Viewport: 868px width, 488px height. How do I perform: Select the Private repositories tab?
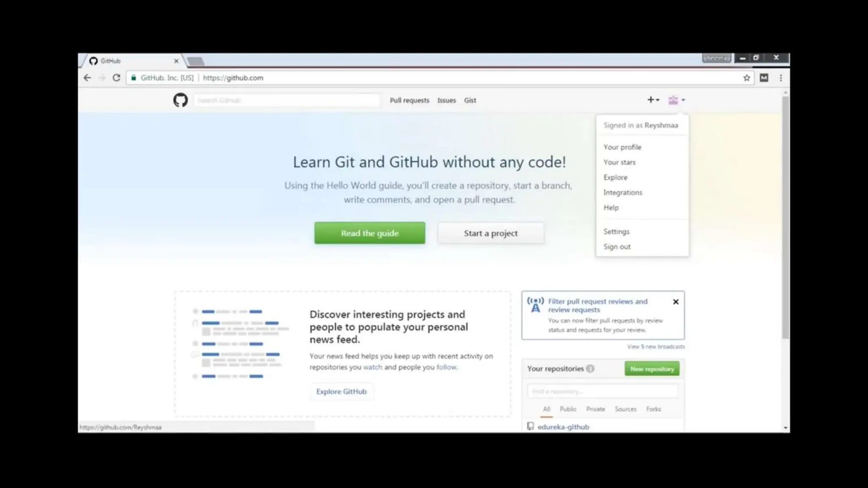point(595,409)
